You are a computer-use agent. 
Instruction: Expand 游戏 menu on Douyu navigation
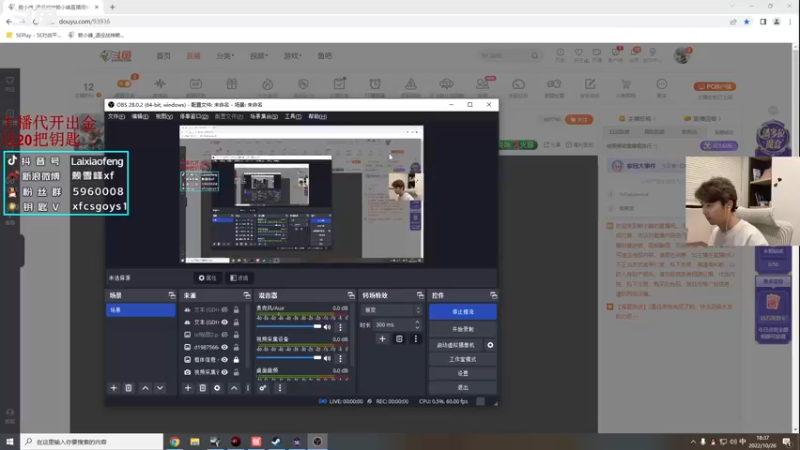(292, 56)
